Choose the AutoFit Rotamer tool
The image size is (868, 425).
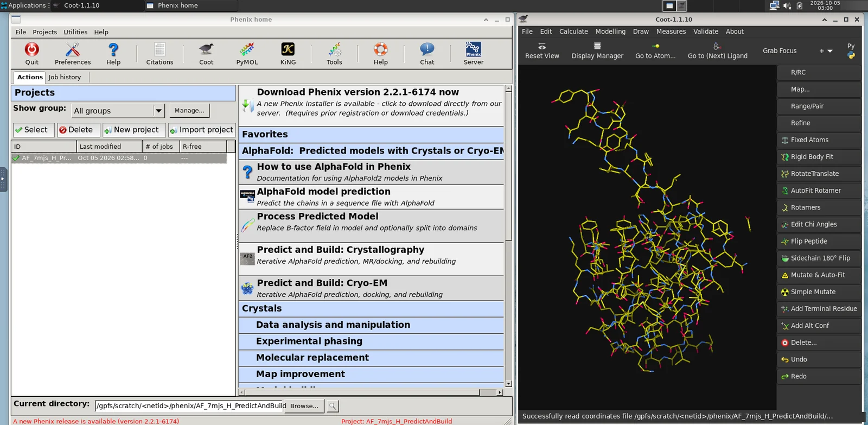(x=819, y=191)
